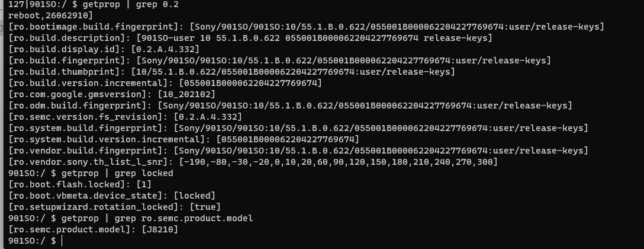Click the ro.build.display.id value 0.2.A.4.332

point(165,49)
